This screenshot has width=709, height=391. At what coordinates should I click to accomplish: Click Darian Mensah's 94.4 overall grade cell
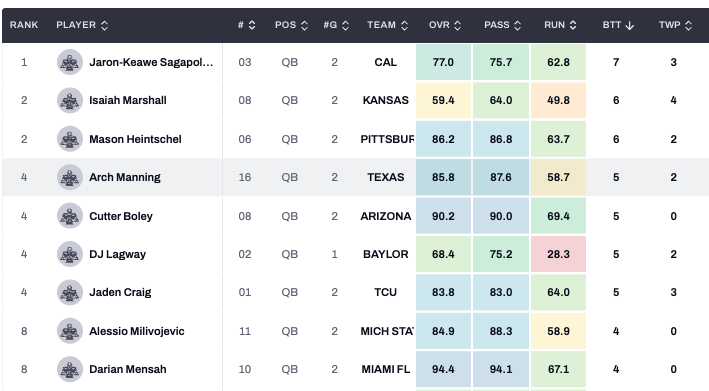click(x=443, y=369)
